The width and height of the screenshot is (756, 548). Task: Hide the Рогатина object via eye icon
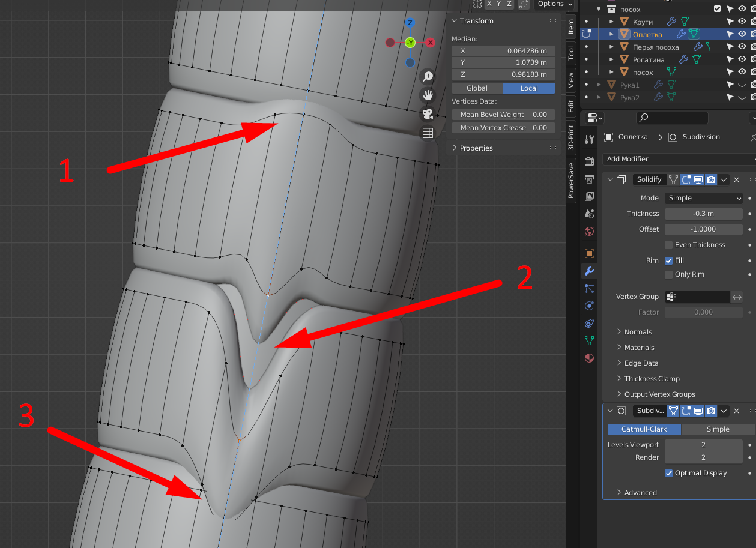coord(742,59)
